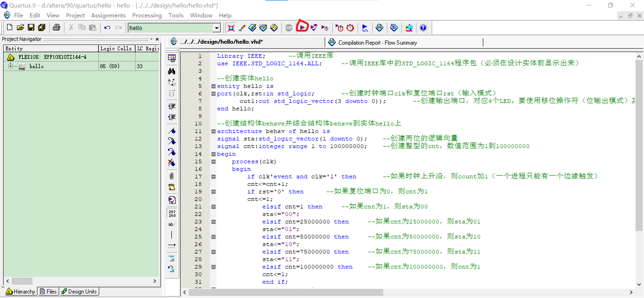Collapse the process fold marker at line 15
The height and width of the screenshot is (298, 644).
point(213,161)
